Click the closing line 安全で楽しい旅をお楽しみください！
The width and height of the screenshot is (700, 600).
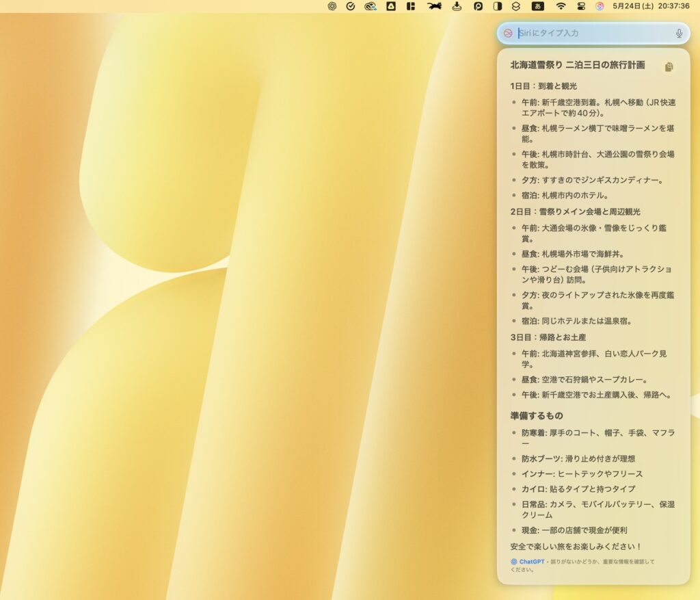point(576,547)
